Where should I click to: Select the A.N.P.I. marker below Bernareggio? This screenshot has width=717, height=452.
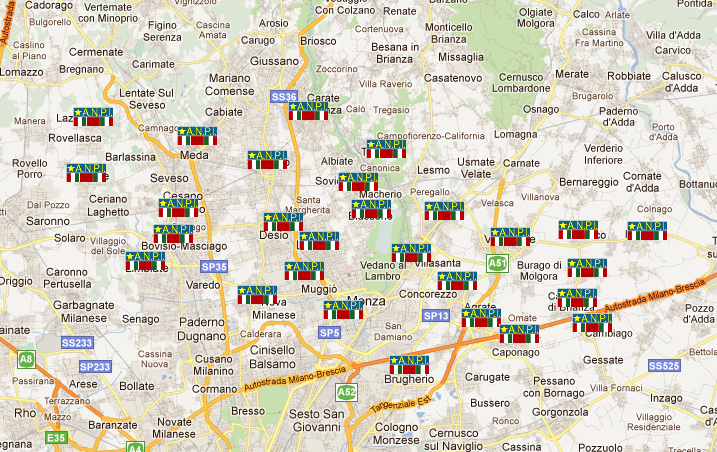pyautogui.click(x=578, y=230)
